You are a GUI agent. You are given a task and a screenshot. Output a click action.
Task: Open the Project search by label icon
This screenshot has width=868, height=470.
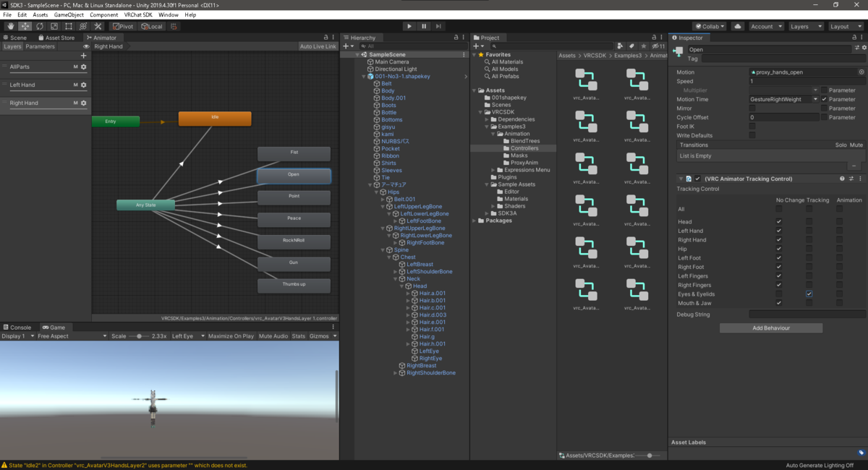click(x=632, y=46)
